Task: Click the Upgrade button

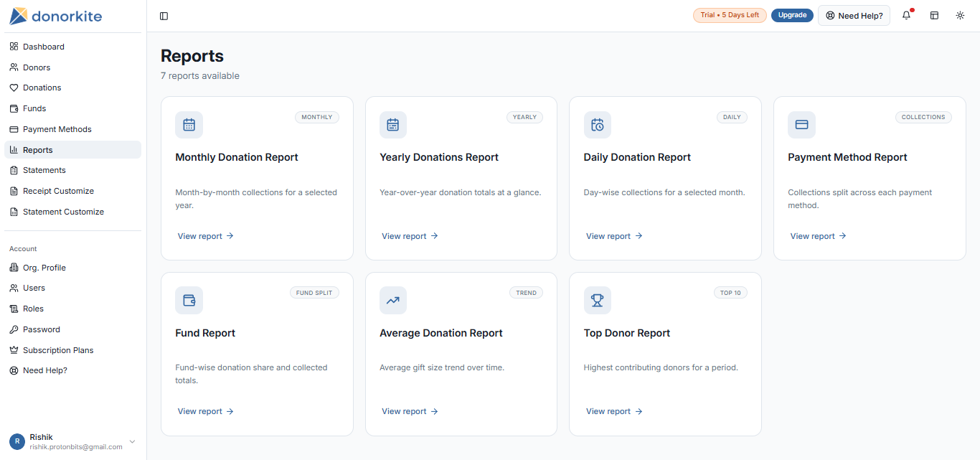Action: (x=792, y=15)
